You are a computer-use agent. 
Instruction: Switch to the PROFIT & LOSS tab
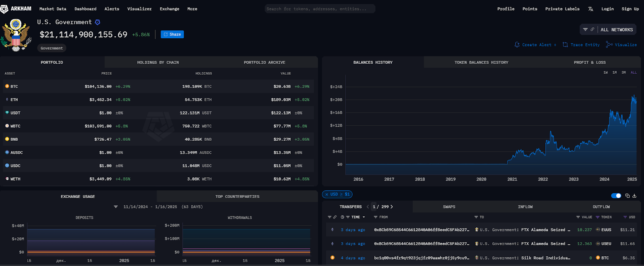tap(590, 62)
